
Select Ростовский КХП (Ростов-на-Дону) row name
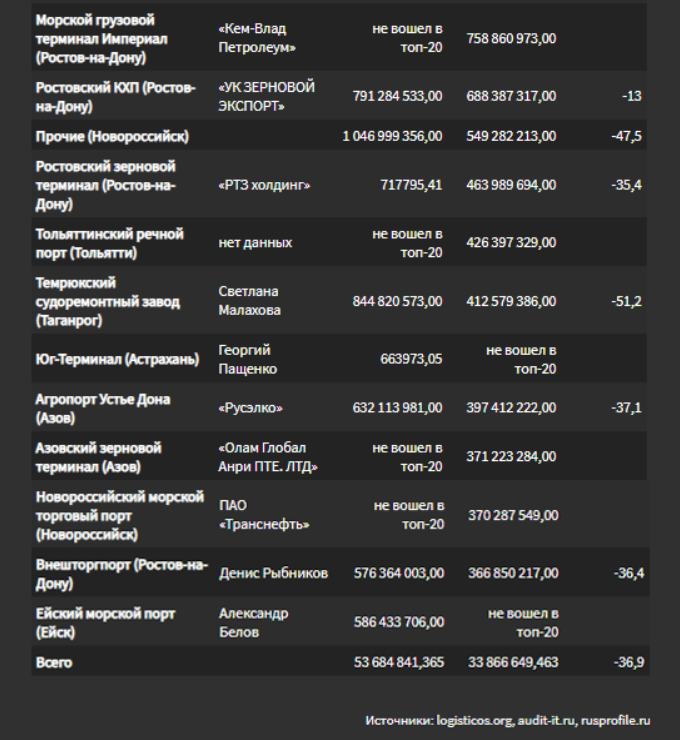pyautogui.click(x=116, y=97)
